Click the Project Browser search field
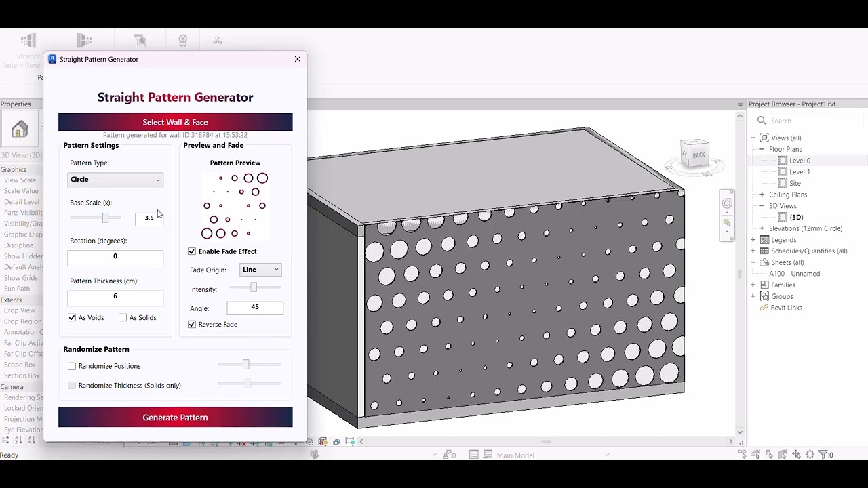The height and width of the screenshot is (488, 868). click(x=807, y=121)
